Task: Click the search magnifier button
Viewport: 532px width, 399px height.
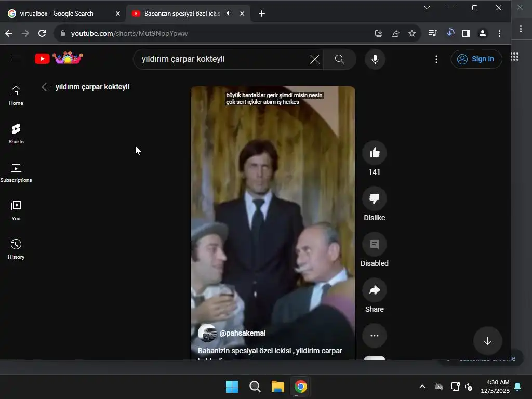Action: [x=340, y=59]
